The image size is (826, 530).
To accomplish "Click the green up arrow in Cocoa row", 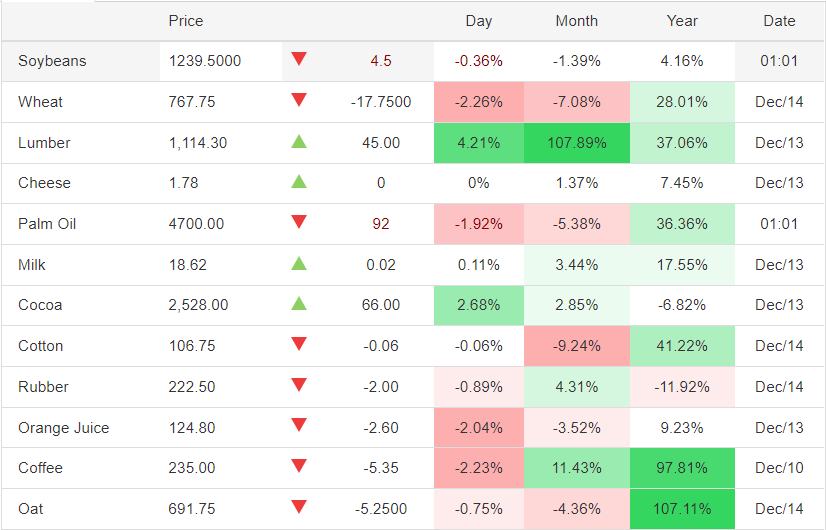I will point(299,303).
